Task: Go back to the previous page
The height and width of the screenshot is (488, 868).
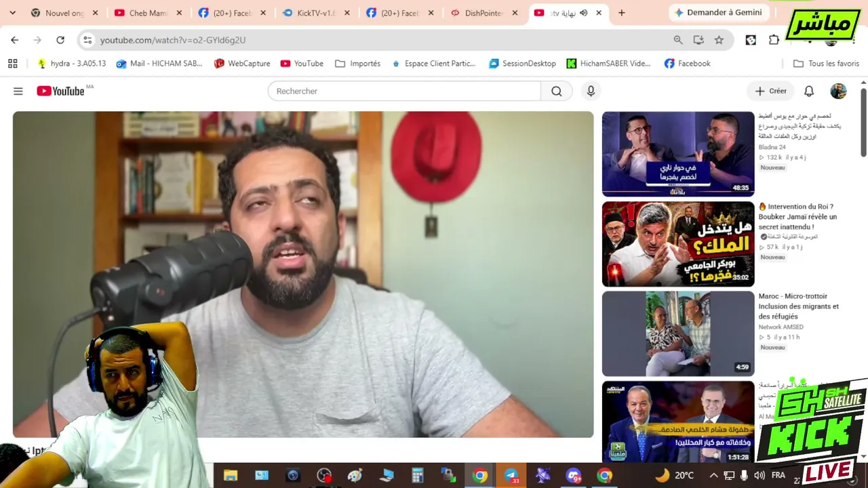Action: pyautogui.click(x=15, y=40)
